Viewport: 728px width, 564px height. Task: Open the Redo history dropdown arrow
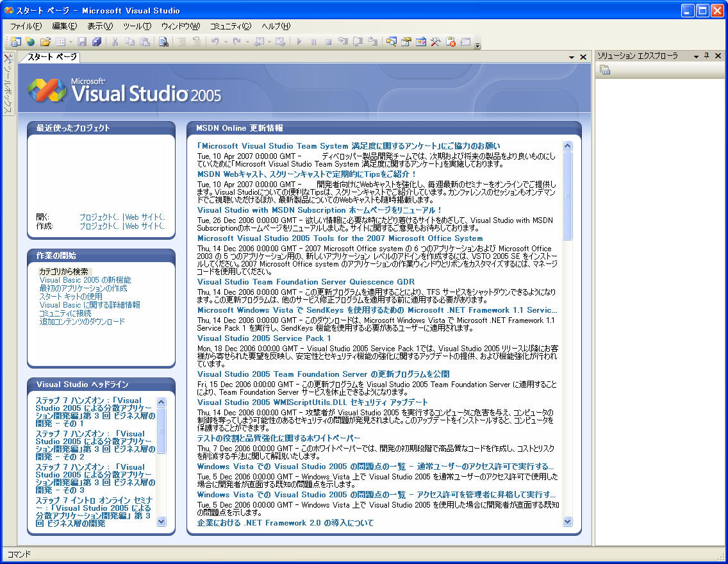click(x=247, y=42)
